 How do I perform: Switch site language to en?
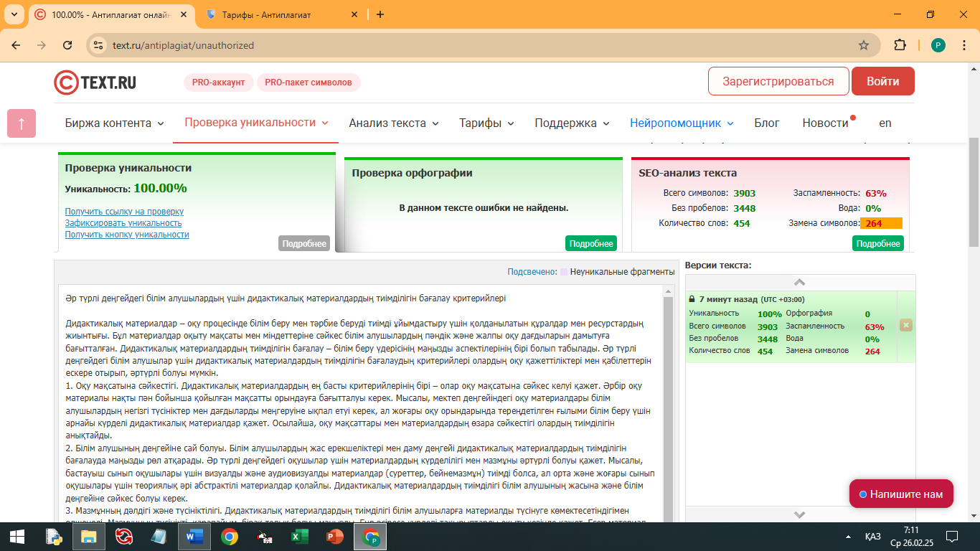pos(885,123)
